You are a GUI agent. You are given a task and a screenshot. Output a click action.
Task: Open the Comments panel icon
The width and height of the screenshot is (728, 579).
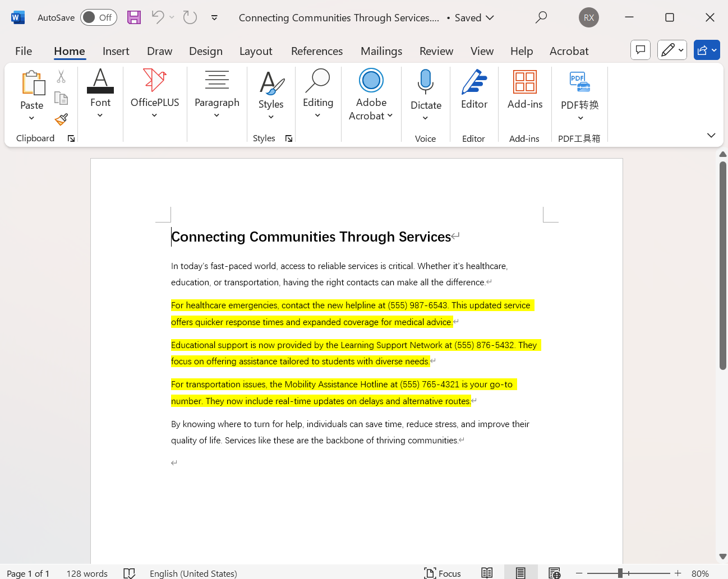pyautogui.click(x=640, y=50)
